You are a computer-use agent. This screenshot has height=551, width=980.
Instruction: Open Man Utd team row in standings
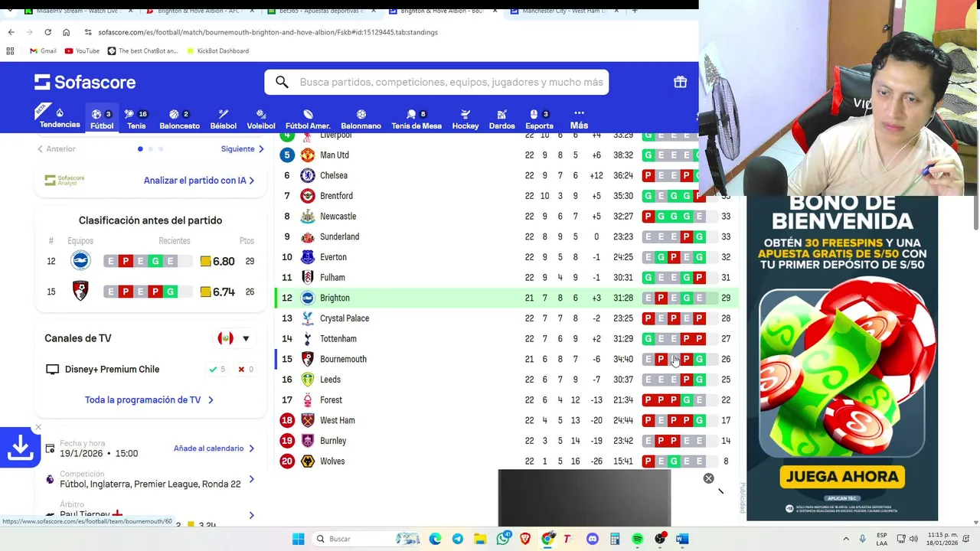pos(505,155)
